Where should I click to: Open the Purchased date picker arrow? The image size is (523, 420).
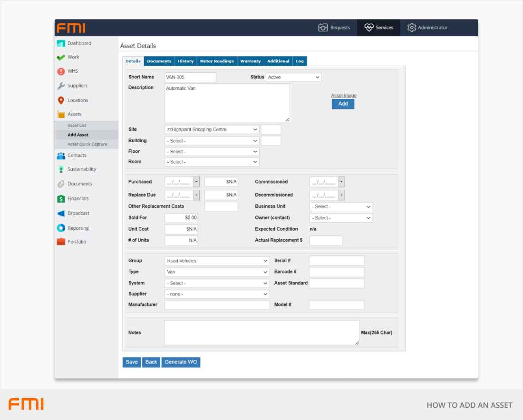pos(196,182)
